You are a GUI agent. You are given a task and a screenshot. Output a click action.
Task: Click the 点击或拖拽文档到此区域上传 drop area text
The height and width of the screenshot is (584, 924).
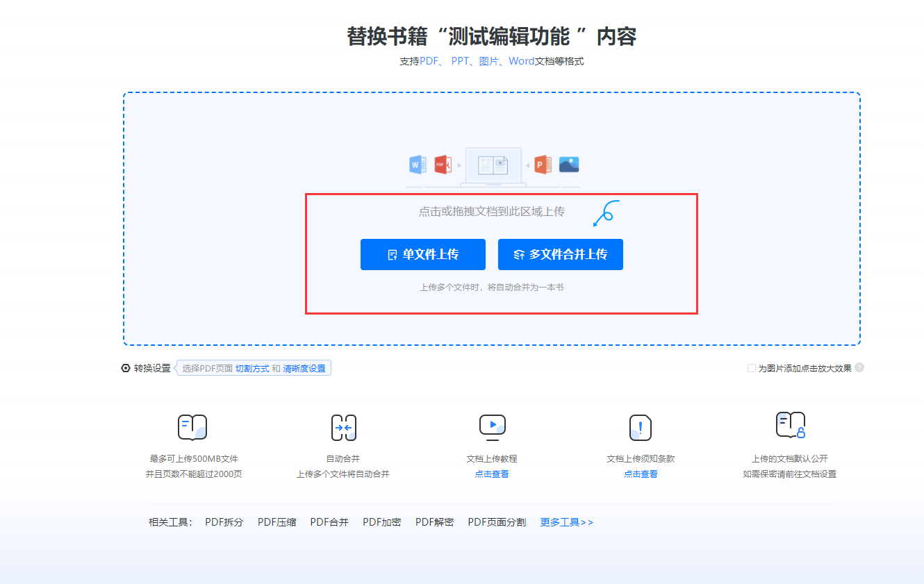click(x=491, y=212)
